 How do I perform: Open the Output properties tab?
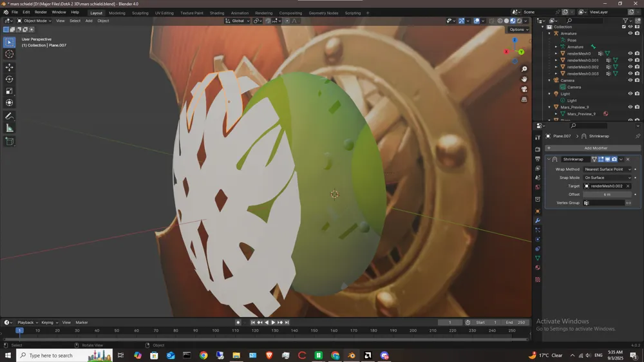point(538,158)
